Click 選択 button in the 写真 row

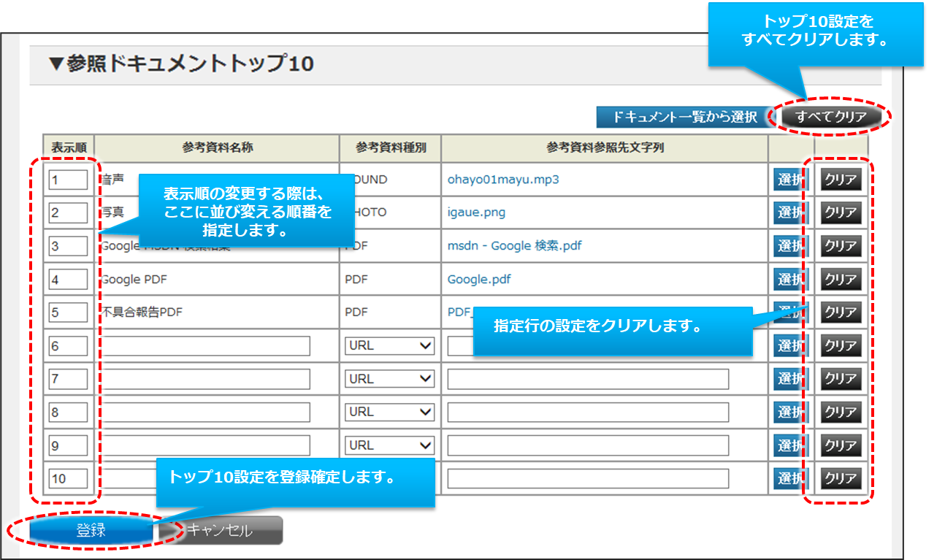click(790, 212)
